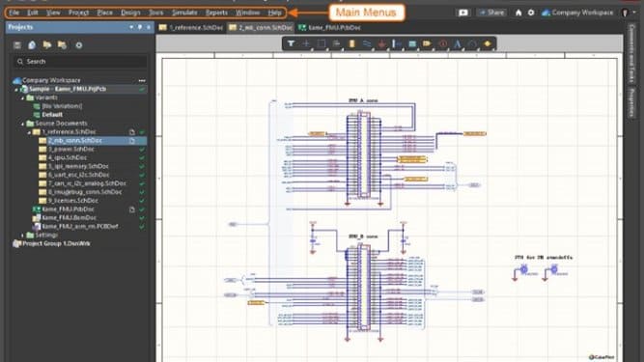The height and width of the screenshot is (362, 644).
Task: Open the Design menu
Action: click(130, 13)
